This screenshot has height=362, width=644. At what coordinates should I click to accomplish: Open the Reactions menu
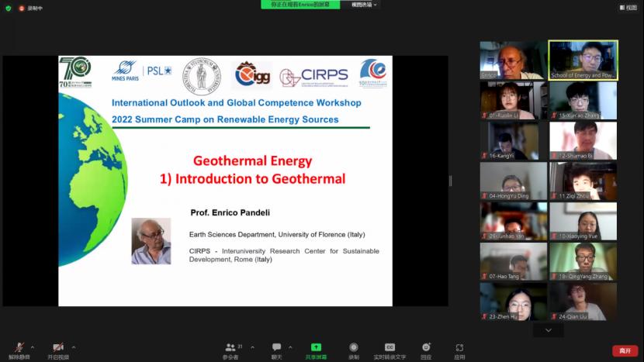[426, 348]
